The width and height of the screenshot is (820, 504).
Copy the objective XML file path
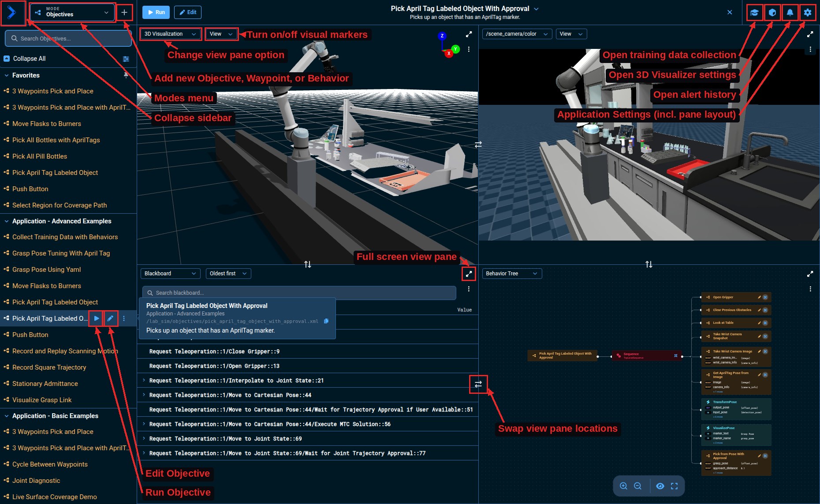[326, 321]
